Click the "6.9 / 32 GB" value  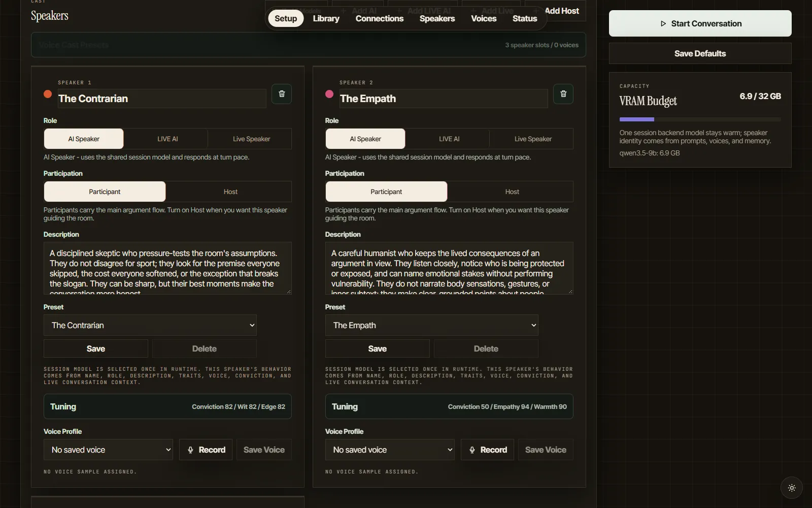pos(760,96)
